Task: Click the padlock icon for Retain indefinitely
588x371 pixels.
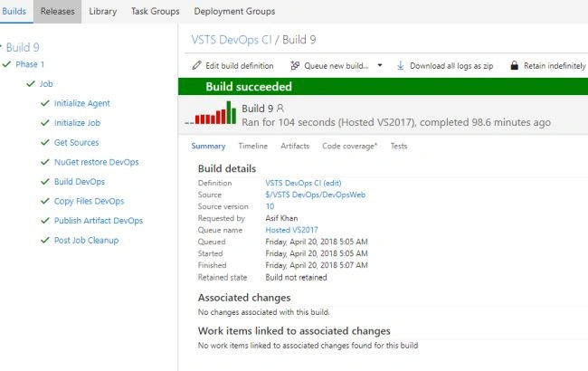Action: pos(515,66)
